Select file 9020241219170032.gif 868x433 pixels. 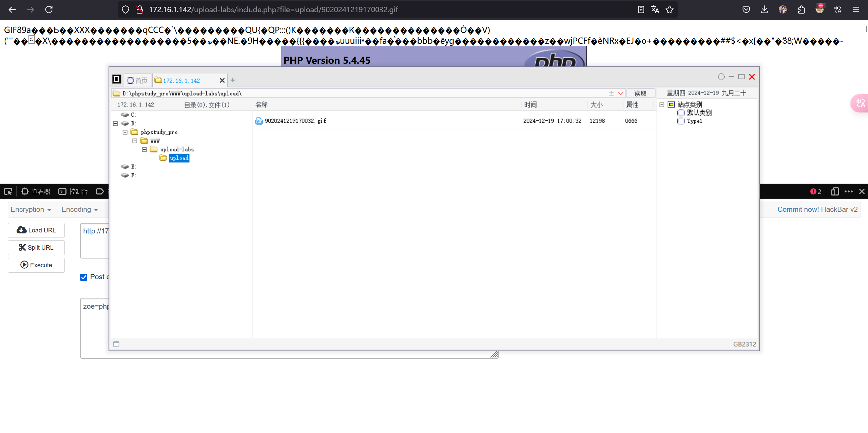295,121
